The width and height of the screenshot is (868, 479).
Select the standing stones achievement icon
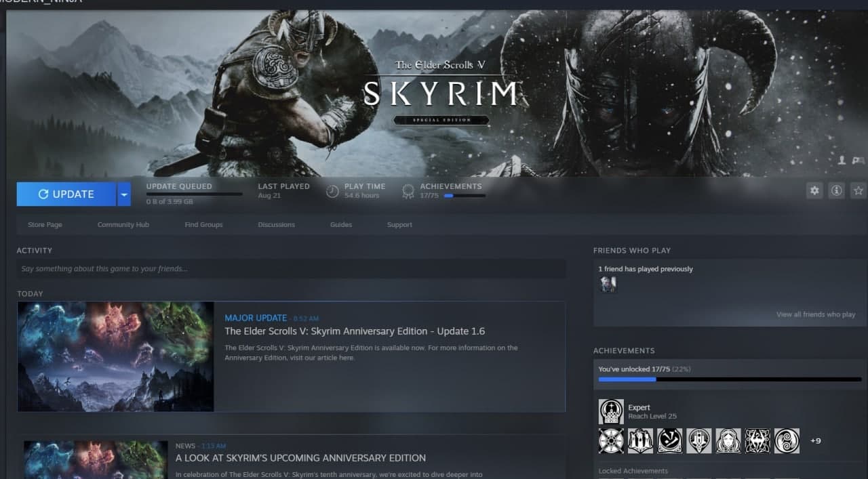tap(640, 441)
